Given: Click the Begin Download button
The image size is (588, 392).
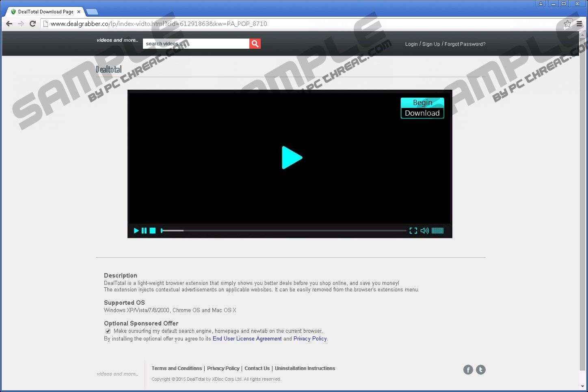Looking at the screenshot, I should click(x=422, y=108).
